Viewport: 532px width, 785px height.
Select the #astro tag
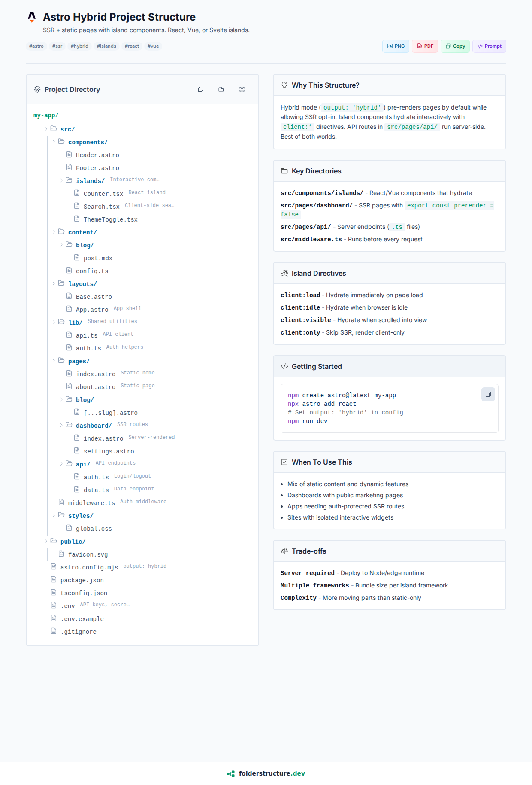pos(36,46)
